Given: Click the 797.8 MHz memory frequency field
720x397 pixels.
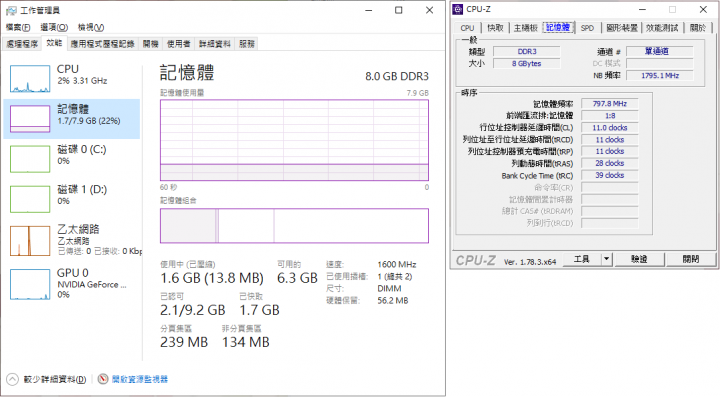Looking at the screenshot, I should point(609,104).
